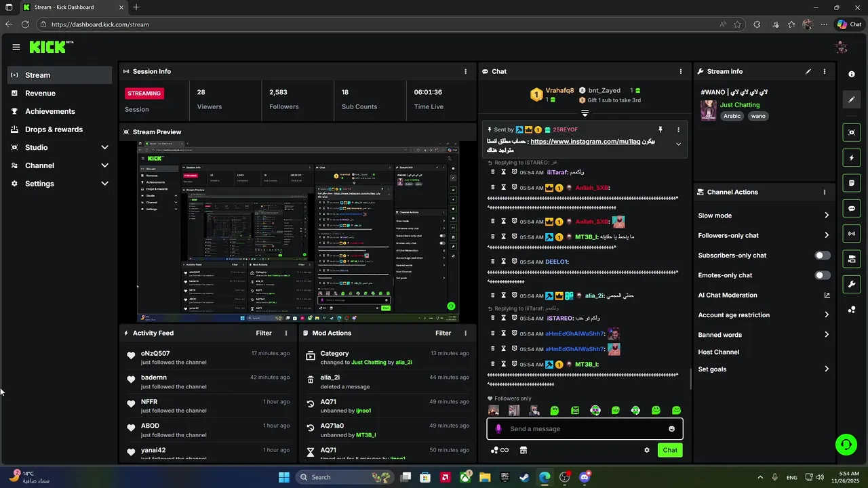Open the hamburger menu next to Kick logo
The width and height of the screenshot is (868, 488).
[x=16, y=47]
